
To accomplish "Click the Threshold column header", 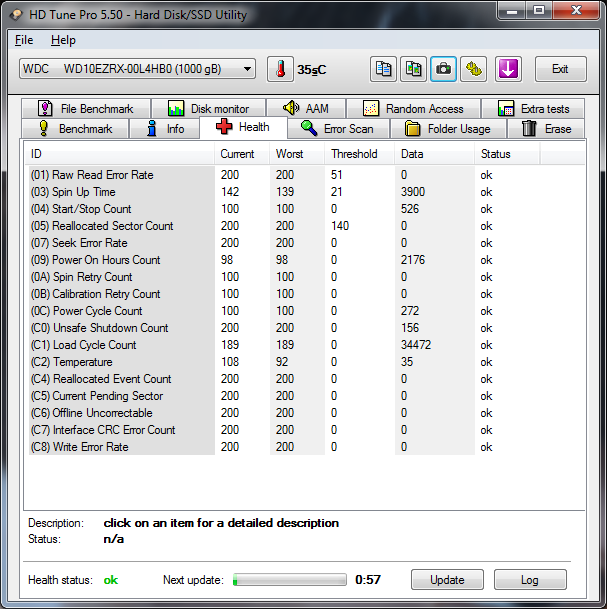I will [359, 154].
